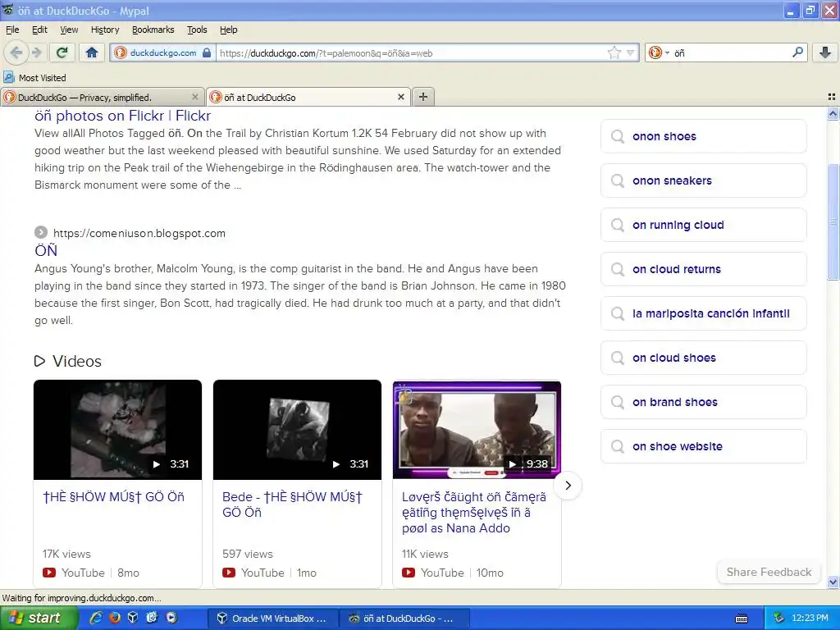Open the ÖÑ blogspot result title
The height and width of the screenshot is (630, 840).
click(46, 251)
